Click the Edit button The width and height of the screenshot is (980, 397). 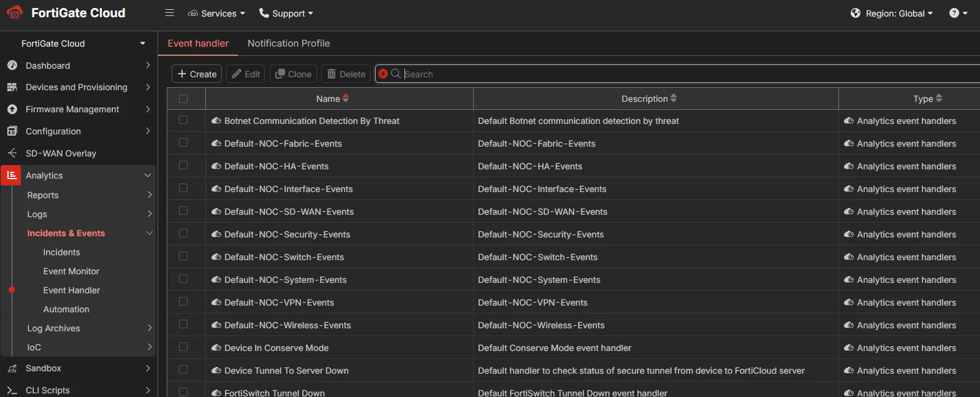tap(246, 74)
